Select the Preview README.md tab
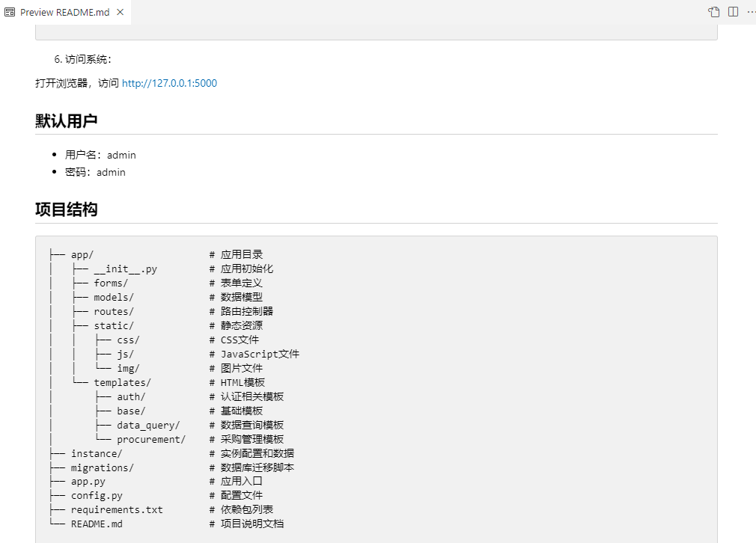 [x=65, y=12]
